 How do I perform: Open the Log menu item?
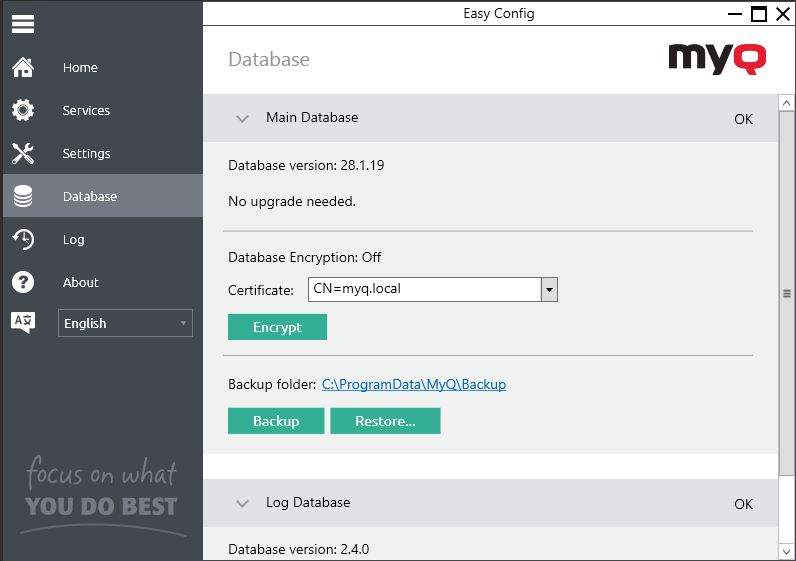tap(73, 240)
